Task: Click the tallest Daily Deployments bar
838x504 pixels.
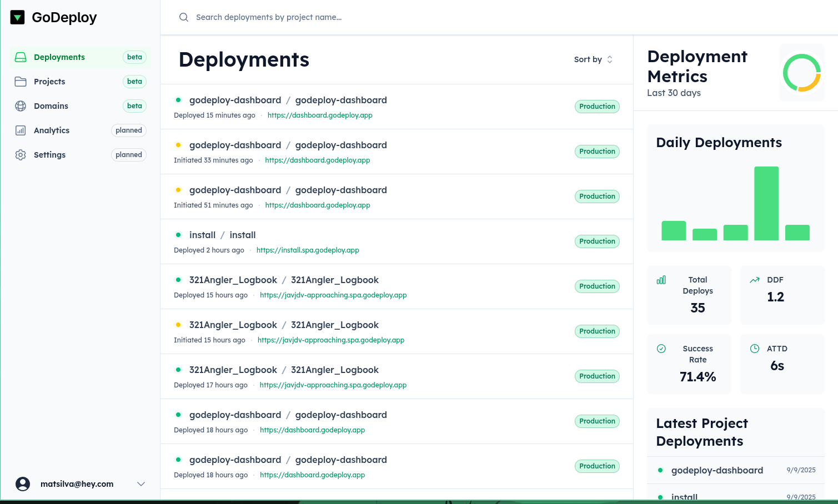Action: point(766,203)
